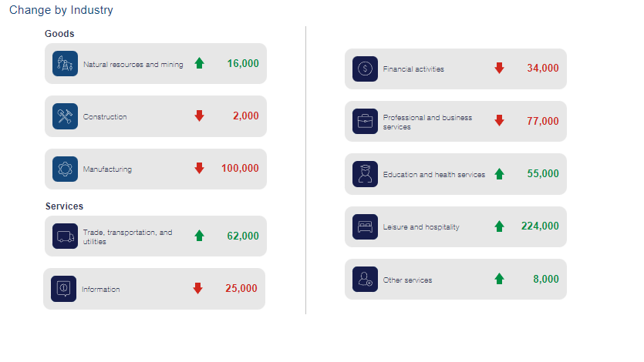Click the Education and health graduate icon
The image size is (644, 362).
pyautogui.click(x=365, y=174)
